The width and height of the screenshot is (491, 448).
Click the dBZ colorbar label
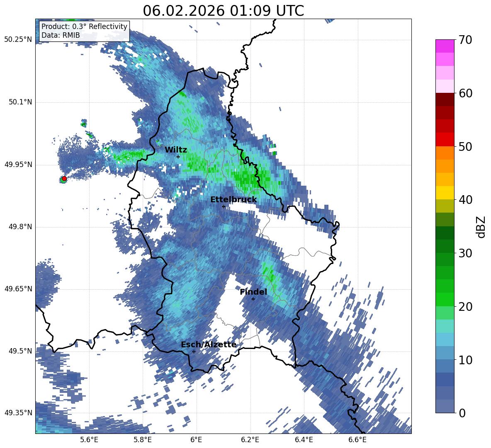coord(481,227)
